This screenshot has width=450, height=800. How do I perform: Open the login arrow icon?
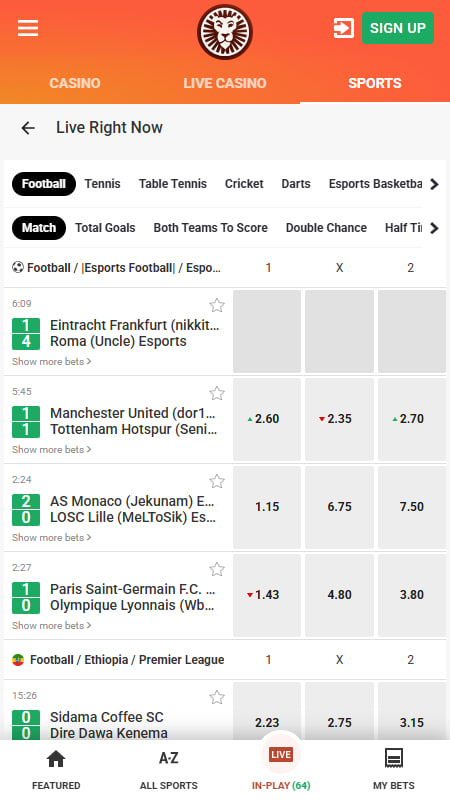(x=343, y=28)
